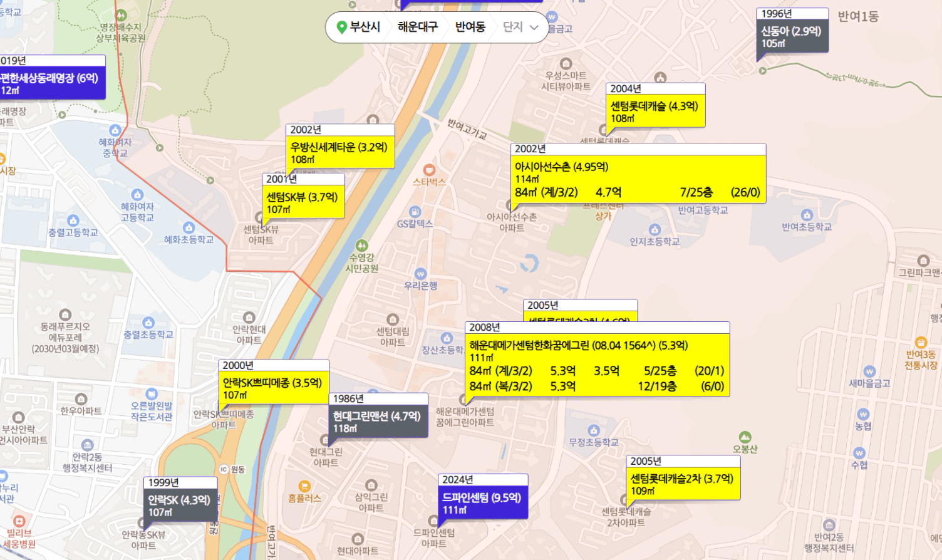
Task: Click the 우리은행 bank icon
Action: pos(420,274)
